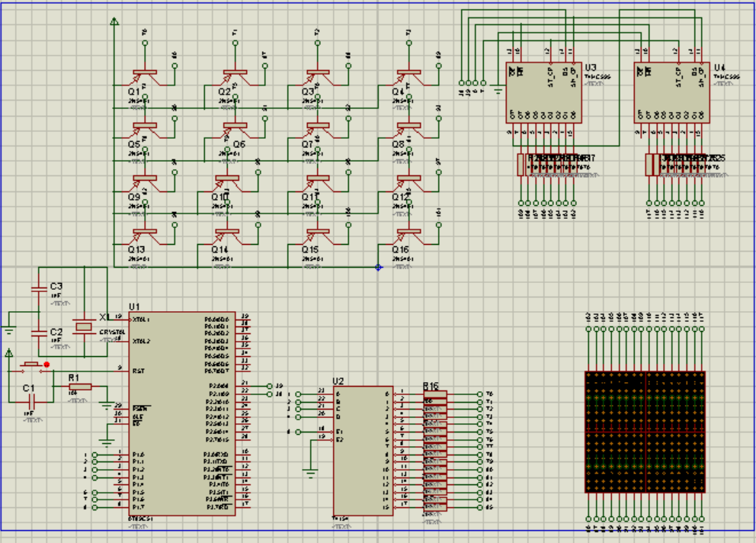Image resolution: width=756 pixels, height=543 pixels.
Task: Click the blue origin marker on bottom wire
Action: (x=379, y=267)
